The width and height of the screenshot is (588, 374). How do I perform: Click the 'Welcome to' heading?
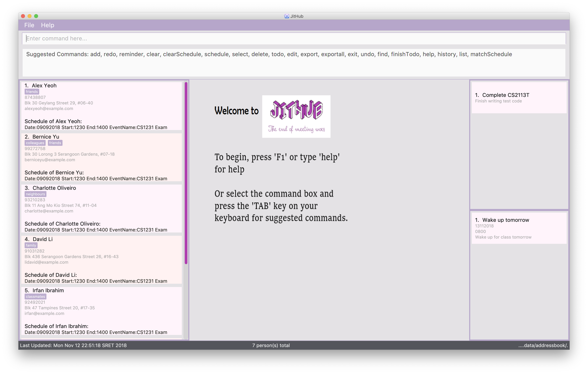[x=236, y=111]
